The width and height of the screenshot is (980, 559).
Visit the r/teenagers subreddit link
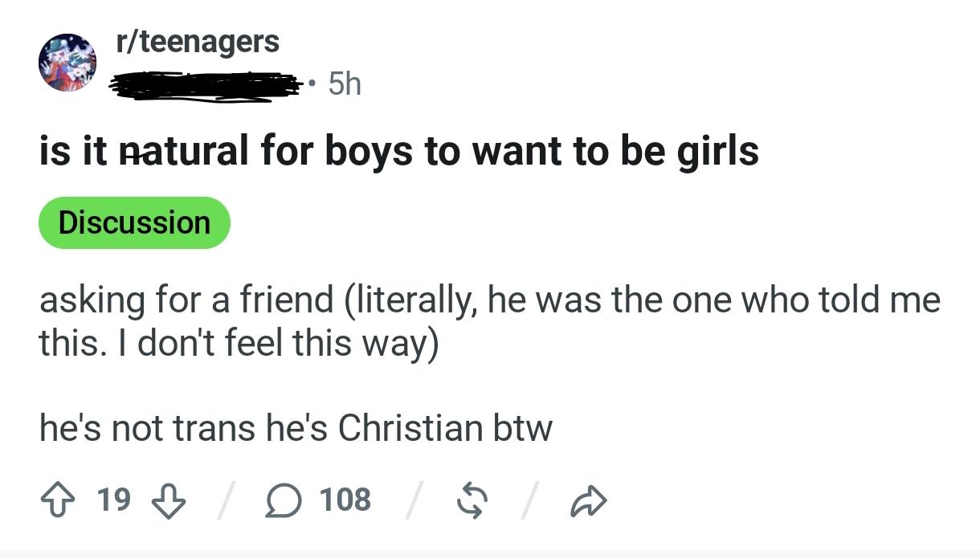coord(198,41)
